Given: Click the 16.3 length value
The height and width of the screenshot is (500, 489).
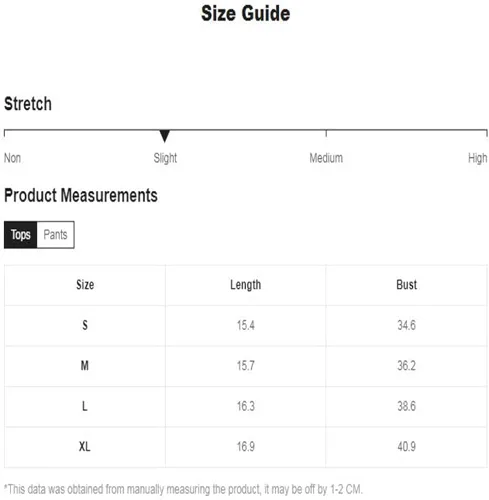Looking at the screenshot, I should [246, 406].
